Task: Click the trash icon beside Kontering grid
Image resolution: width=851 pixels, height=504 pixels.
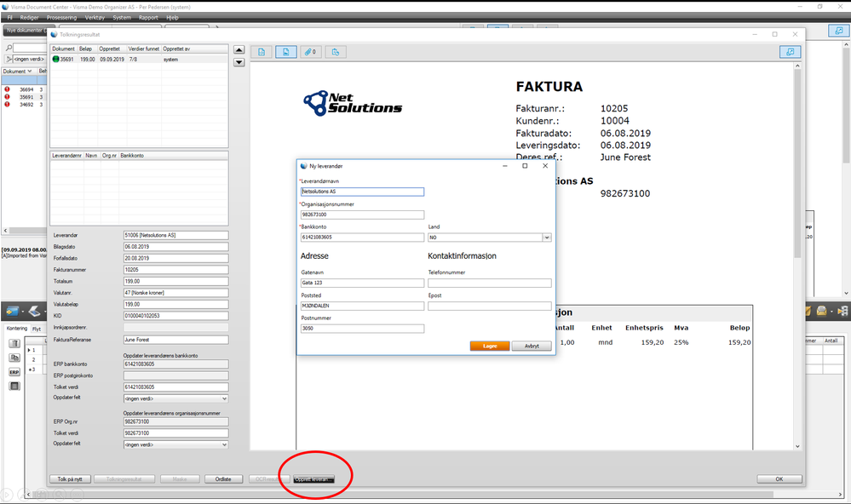Action: pos(14,343)
